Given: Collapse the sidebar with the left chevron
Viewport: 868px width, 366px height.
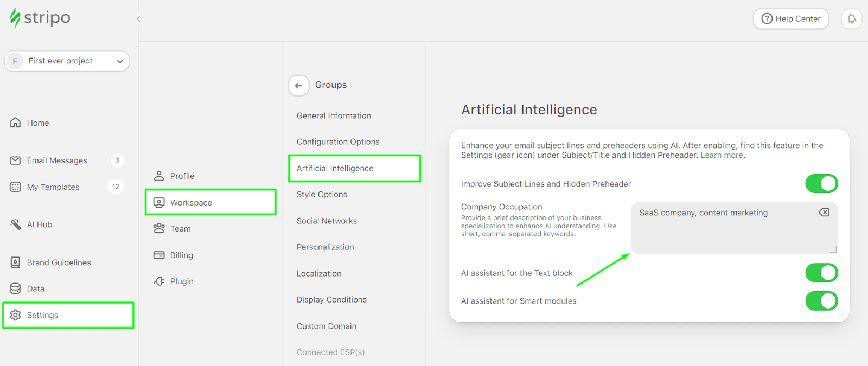Looking at the screenshot, I should click(x=138, y=18).
